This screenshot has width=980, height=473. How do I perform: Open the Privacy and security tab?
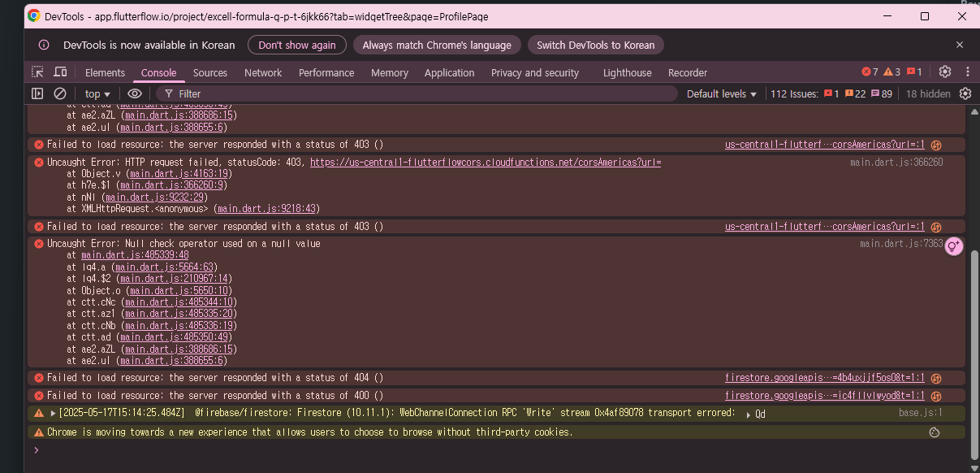point(535,72)
